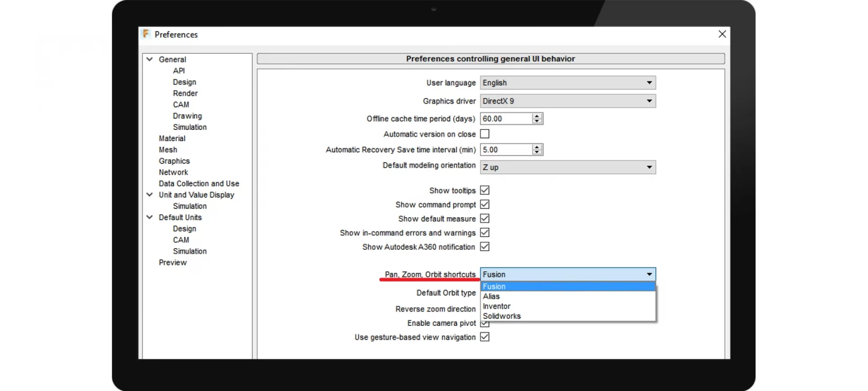Screen dimensions: 868x391
Task: Click Automatic Recovery Save interval field
Action: click(506, 150)
